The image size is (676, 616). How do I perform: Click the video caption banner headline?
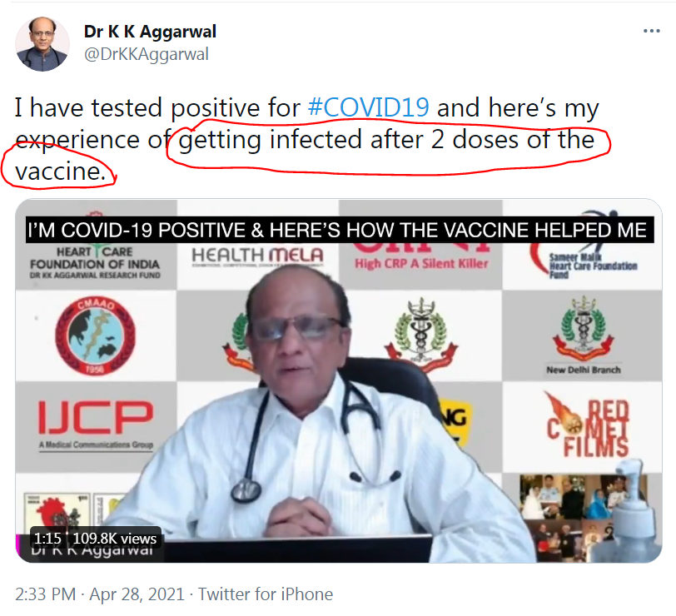[340, 230]
